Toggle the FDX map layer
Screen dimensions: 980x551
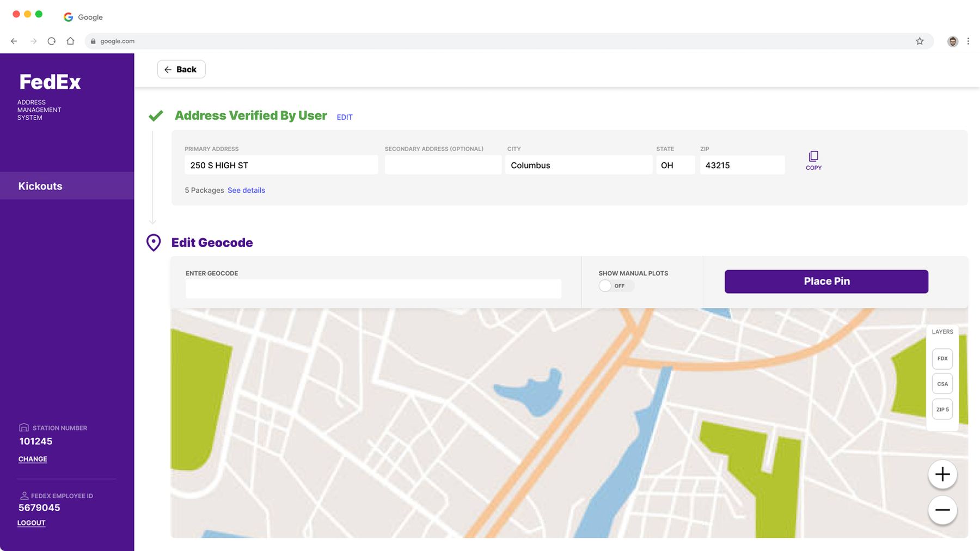[942, 359]
